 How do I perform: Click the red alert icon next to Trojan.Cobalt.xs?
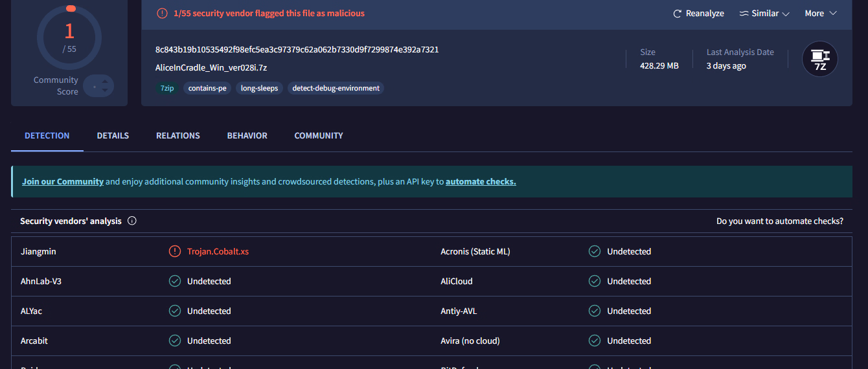[174, 251]
